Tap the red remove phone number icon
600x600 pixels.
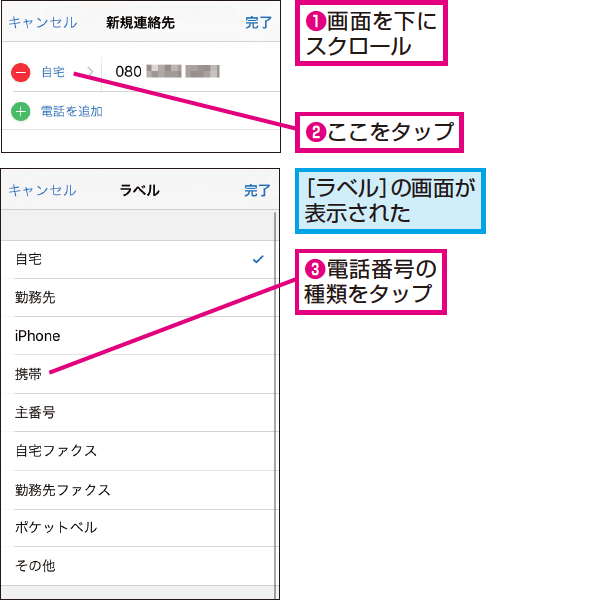tap(21, 72)
